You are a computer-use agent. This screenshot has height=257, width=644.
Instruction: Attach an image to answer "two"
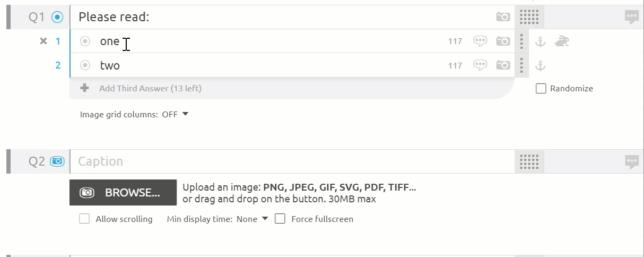502,65
